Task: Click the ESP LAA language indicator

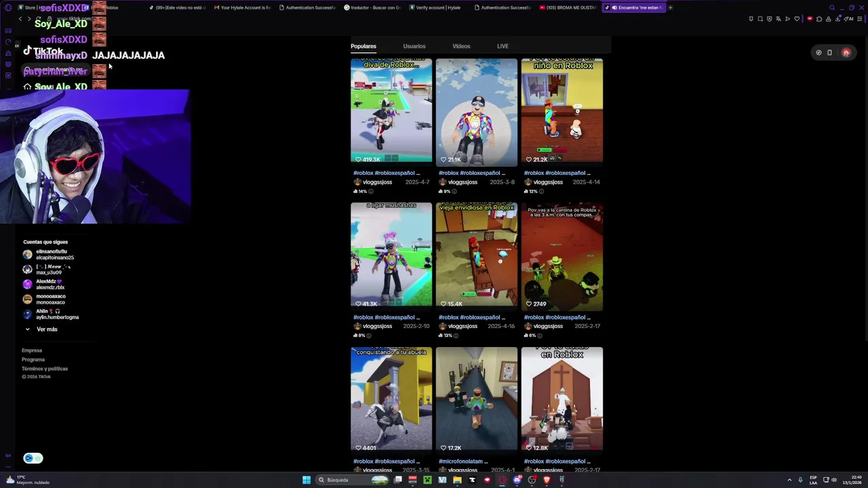Action: (x=814, y=480)
